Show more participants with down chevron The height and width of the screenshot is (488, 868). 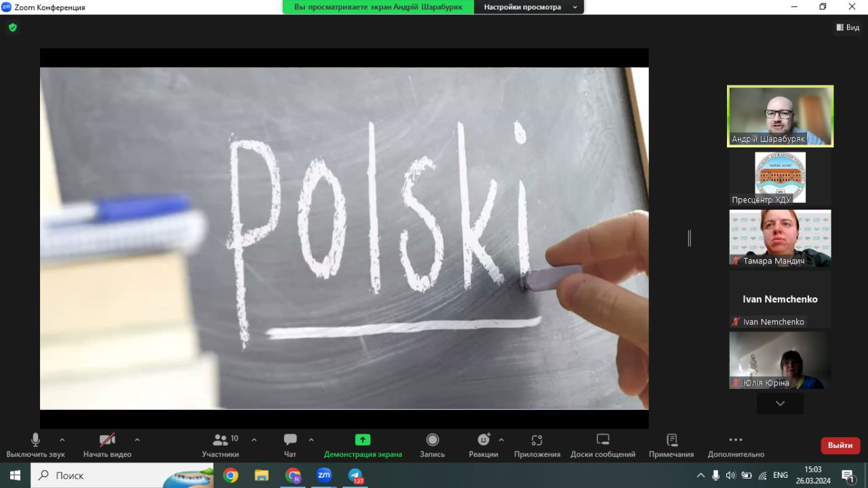click(x=780, y=403)
